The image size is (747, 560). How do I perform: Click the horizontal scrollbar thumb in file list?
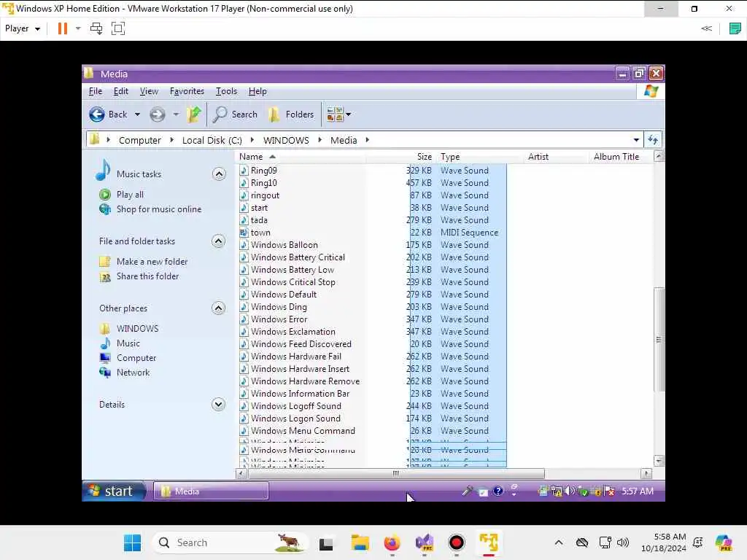[396, 473]
